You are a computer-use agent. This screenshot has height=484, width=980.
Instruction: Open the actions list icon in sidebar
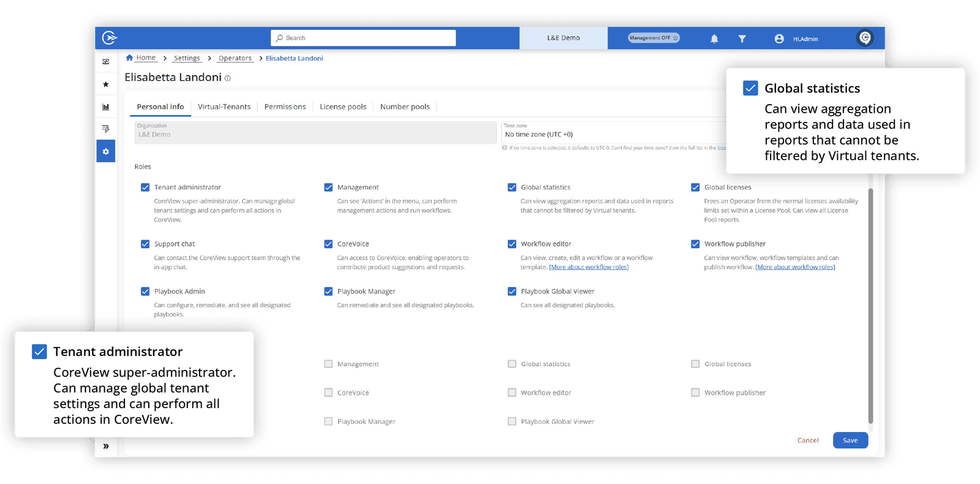pos(106,129)
